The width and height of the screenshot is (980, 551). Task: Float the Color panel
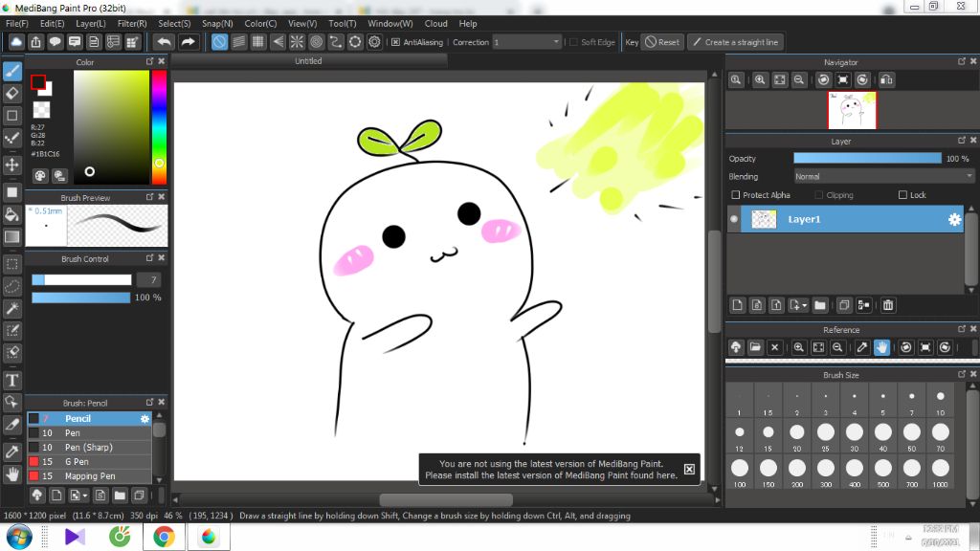pos(149,61)
